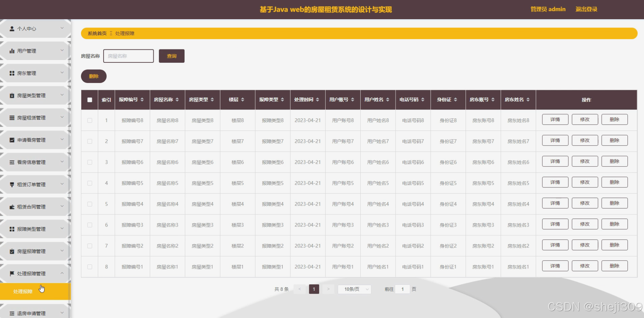This screenshot has height=318, width=644.
Task: Open the 10条/页 page size dropdown
Action: tap(354, 289)
